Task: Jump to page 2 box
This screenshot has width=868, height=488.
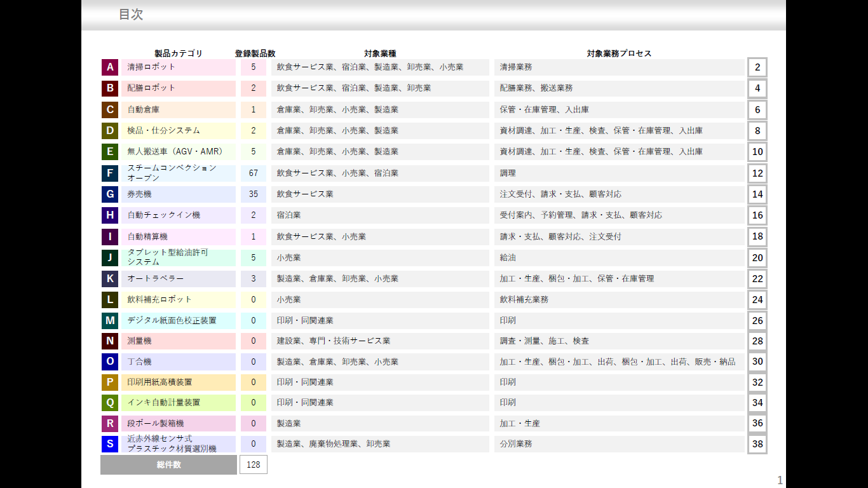Action: 757,67
